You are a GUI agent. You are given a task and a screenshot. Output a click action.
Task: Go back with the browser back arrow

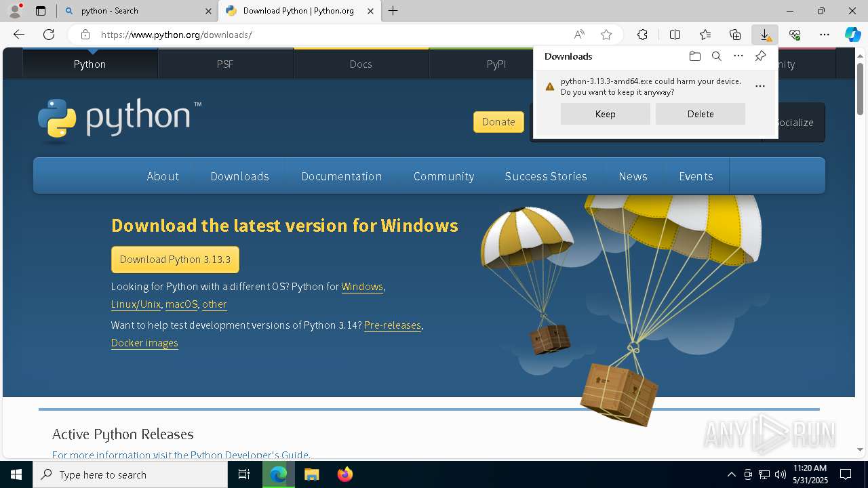pos(19,35)
